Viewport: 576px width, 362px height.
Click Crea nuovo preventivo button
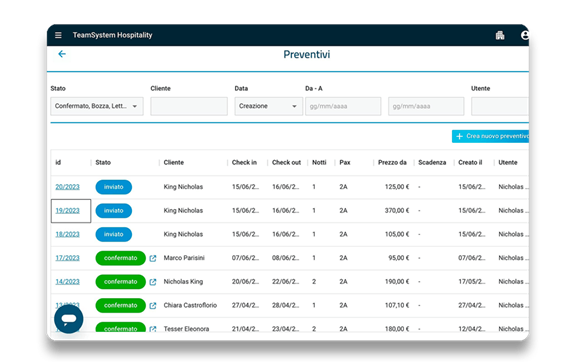(490, 136)
